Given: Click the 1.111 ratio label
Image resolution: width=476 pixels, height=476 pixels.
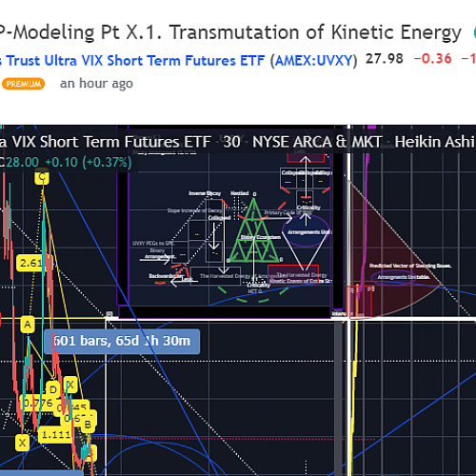Looking at the screenshot, I should [55, 434].
